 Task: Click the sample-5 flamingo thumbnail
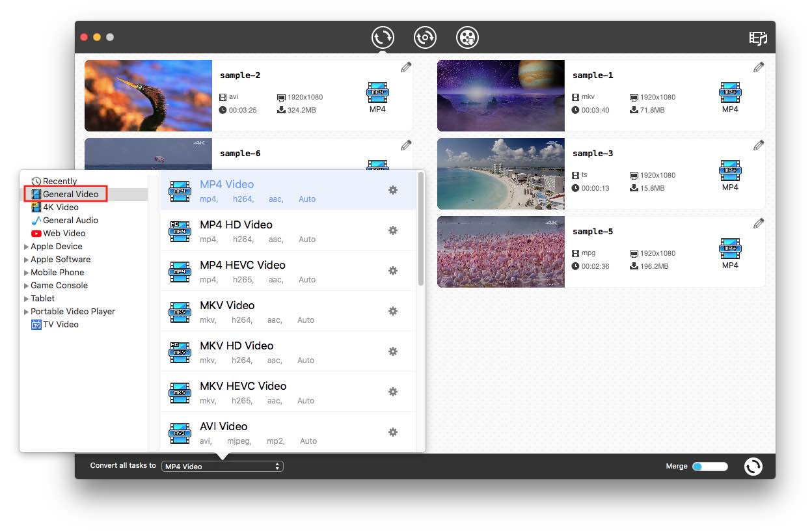point(500,252)
